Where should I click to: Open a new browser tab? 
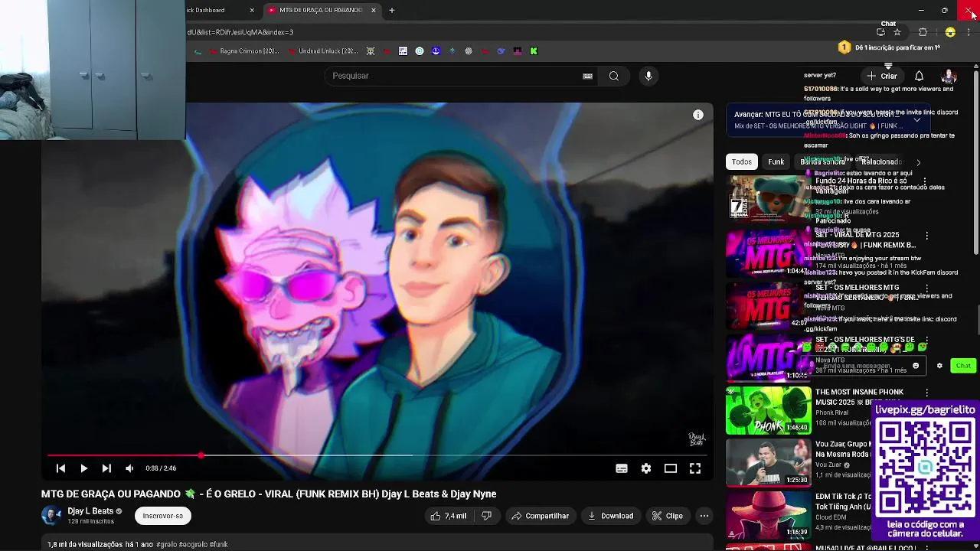[x=392, y=10]
